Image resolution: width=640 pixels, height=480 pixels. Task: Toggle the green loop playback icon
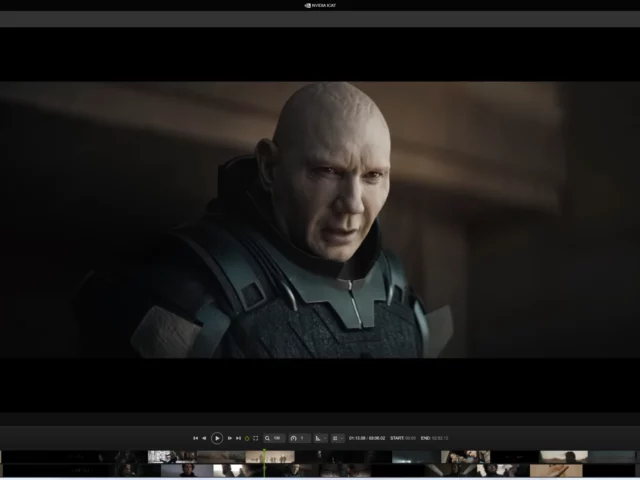click(247, 438)
